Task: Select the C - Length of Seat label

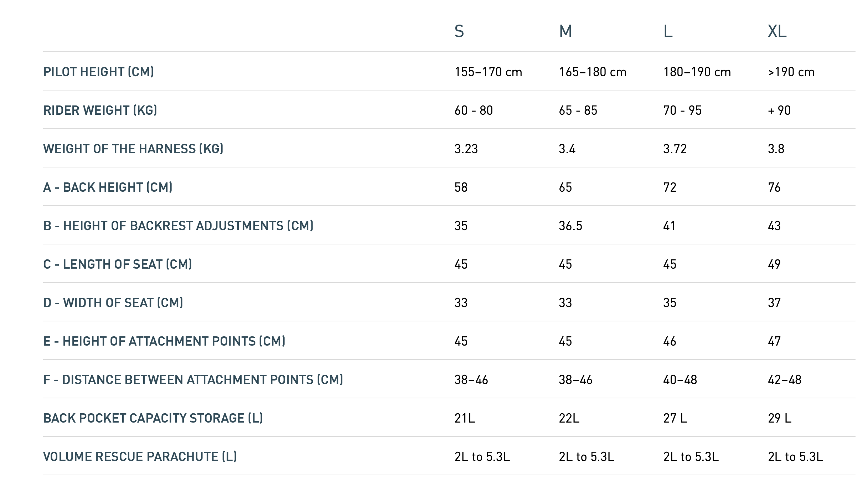Action: [118, 264]
